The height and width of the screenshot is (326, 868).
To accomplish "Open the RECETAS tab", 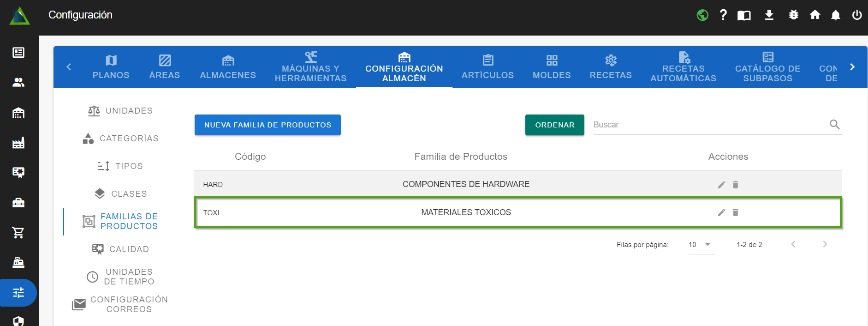I will [610, 67].
